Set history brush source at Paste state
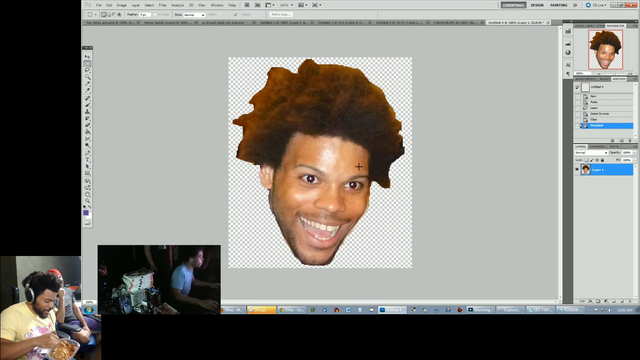Viewport: 640px width, 360px height. point(577,102)
